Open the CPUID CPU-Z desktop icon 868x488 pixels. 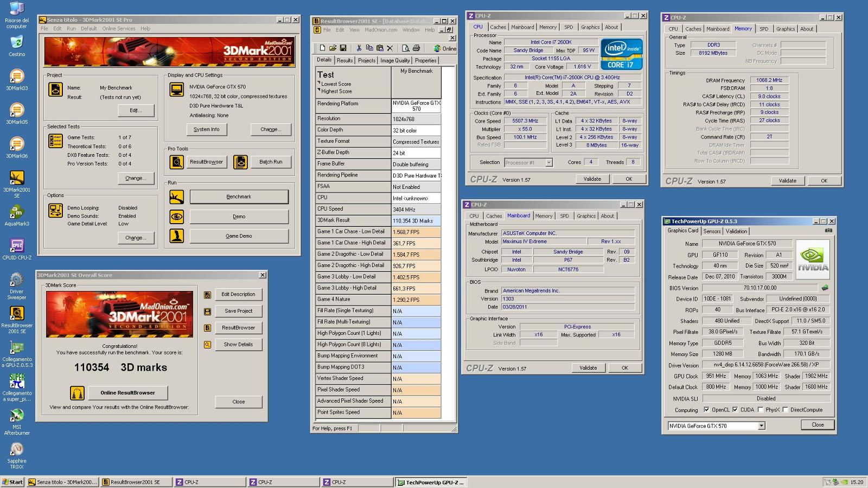tap(17, 249)
